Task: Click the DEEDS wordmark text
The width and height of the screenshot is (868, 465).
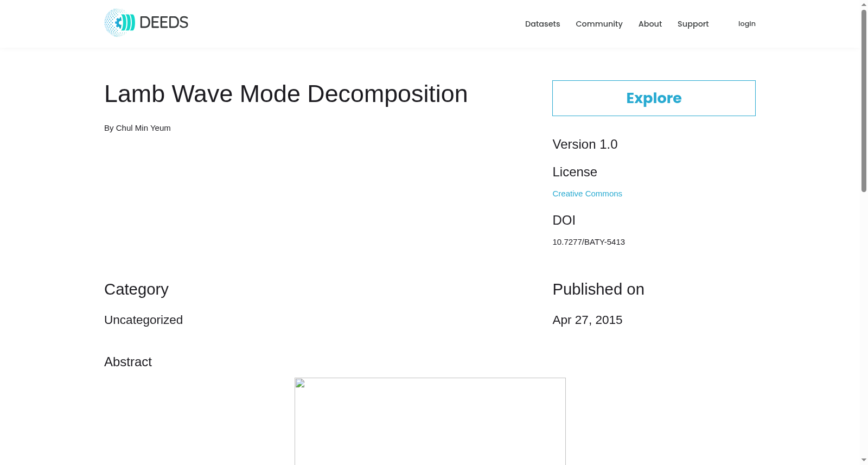Action: [164, 23]
